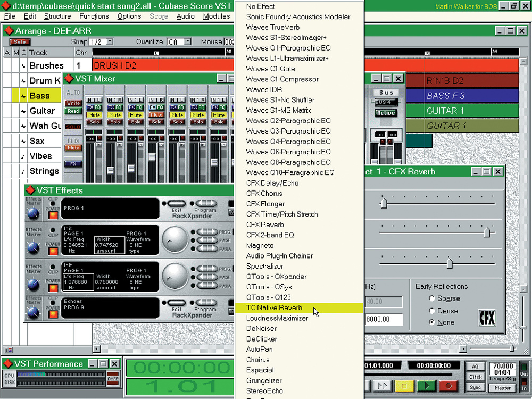Click Effects Master knob of Echoes effect
Viewport: 532px width, 399px height.
click(x=33, y=312)
